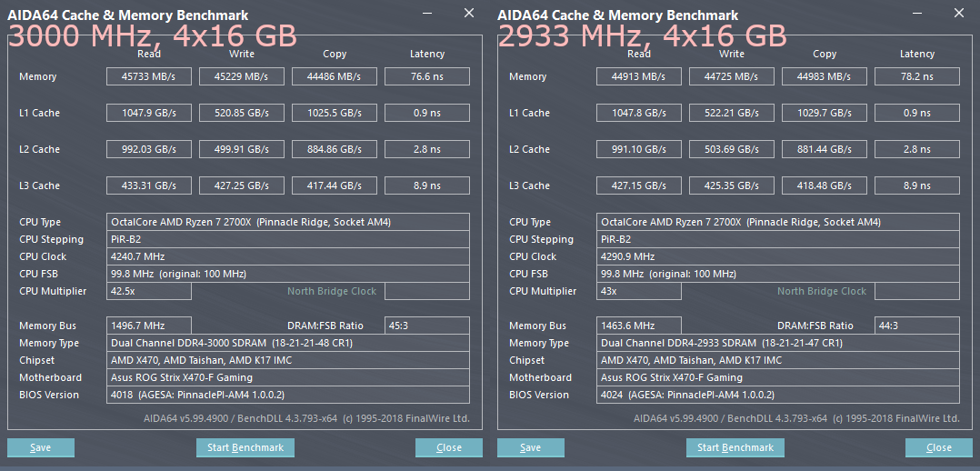The image size is (980, 471).
Task: Click Start Benchmark in the 2933 MHz window
Action: point(735,447)
